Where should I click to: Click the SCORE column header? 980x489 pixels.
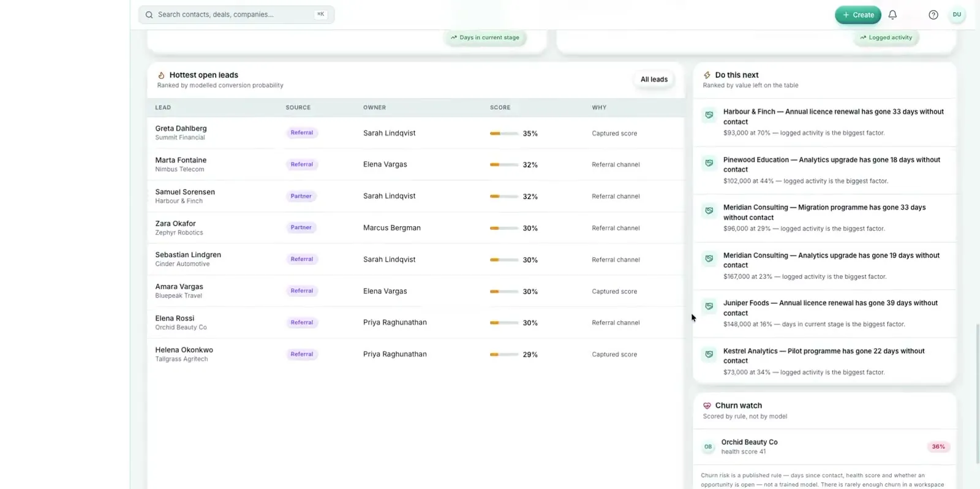500,108
